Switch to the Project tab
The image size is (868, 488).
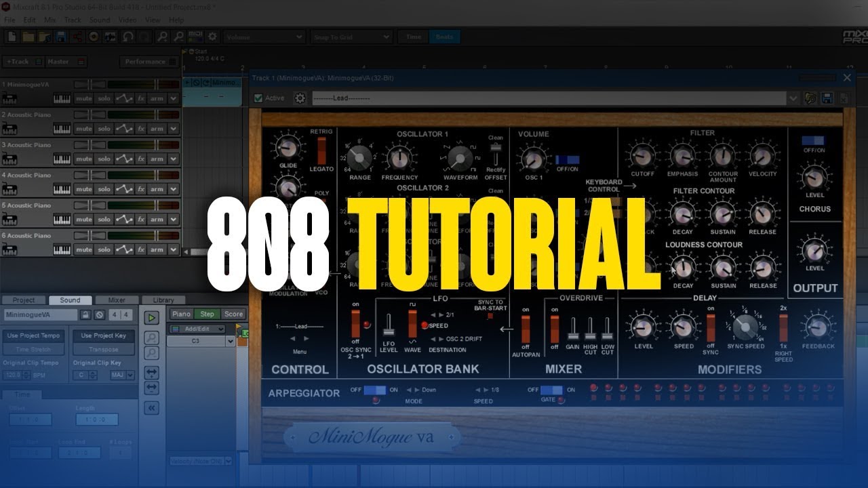[x=24, y=300]
